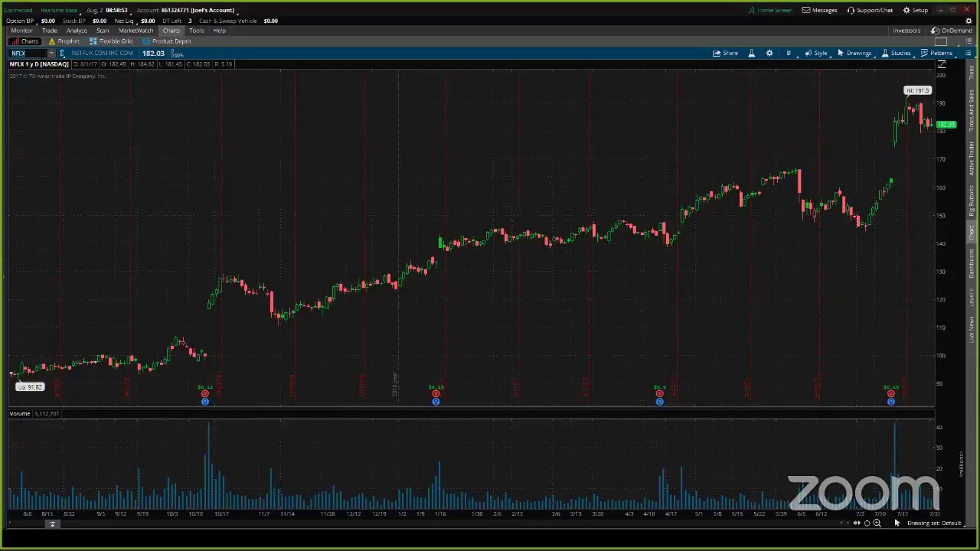Open the Style dropdown
This screenshot has width=980, height=551.
pos(816,53)
